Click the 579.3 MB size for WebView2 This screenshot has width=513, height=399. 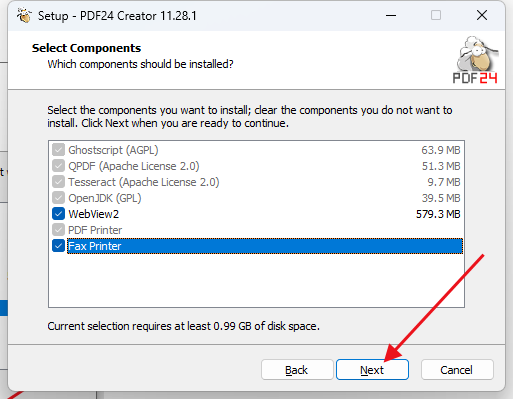[438, 214]
